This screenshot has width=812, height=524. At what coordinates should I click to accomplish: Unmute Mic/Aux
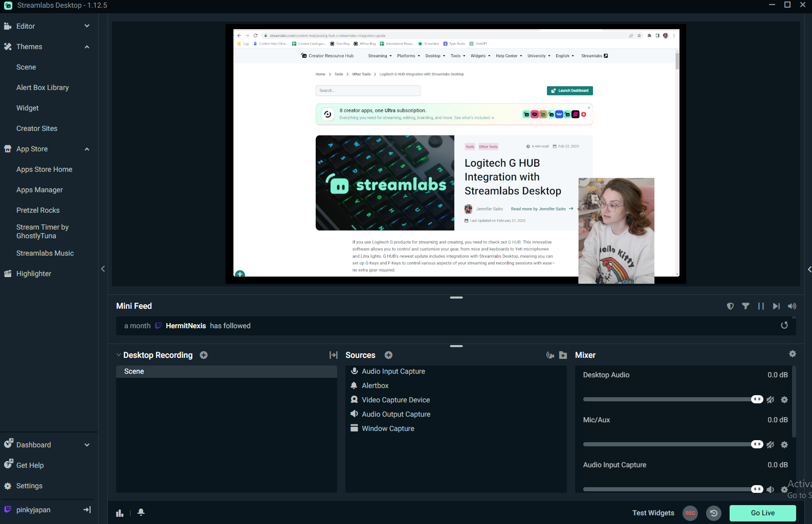pos(770,445)
